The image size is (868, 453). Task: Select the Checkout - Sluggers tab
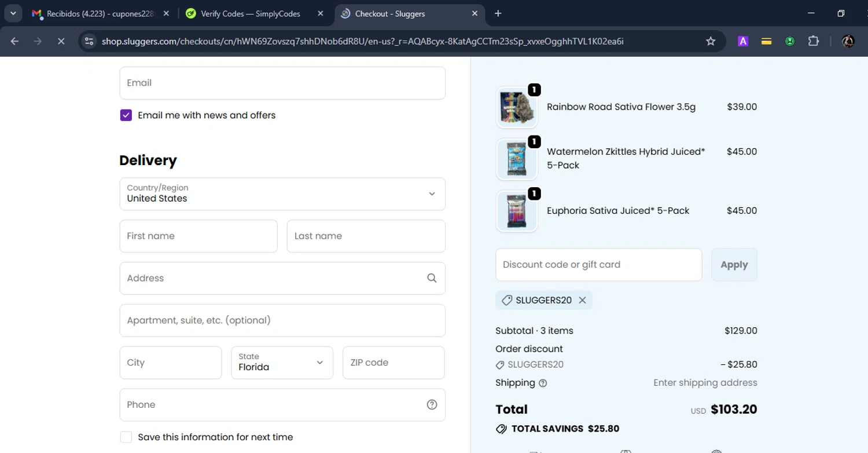[x=410, y=13]
